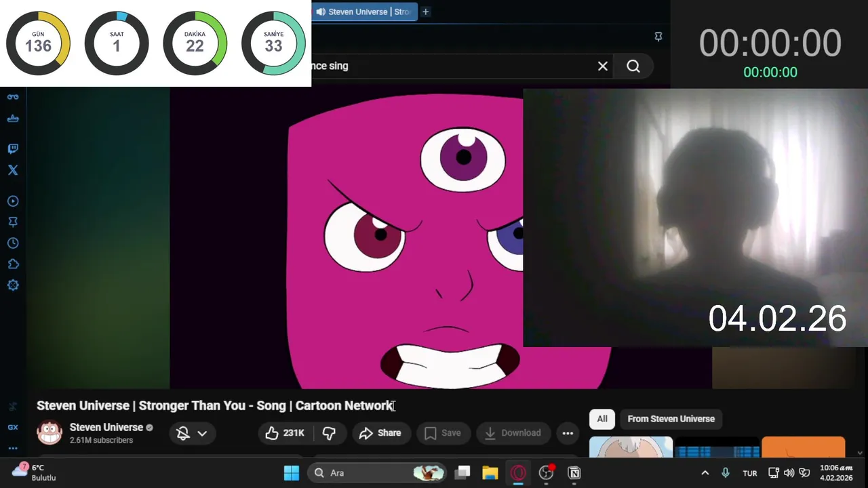Open Settings gear in Opera sidebar
This screenshot has height=488, width=868.
click(x=13, y=285)
